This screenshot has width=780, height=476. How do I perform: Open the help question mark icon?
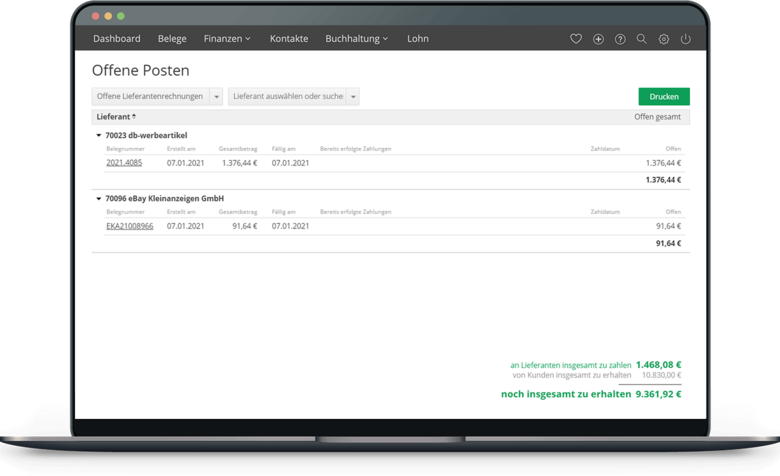coord(620,39)
